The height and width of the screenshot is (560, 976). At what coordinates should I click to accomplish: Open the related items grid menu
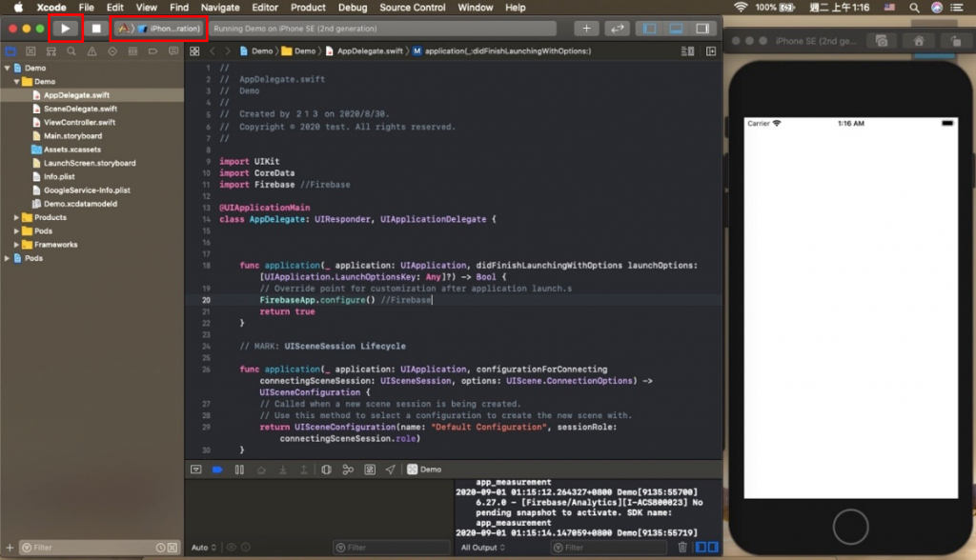coord(194,51)
